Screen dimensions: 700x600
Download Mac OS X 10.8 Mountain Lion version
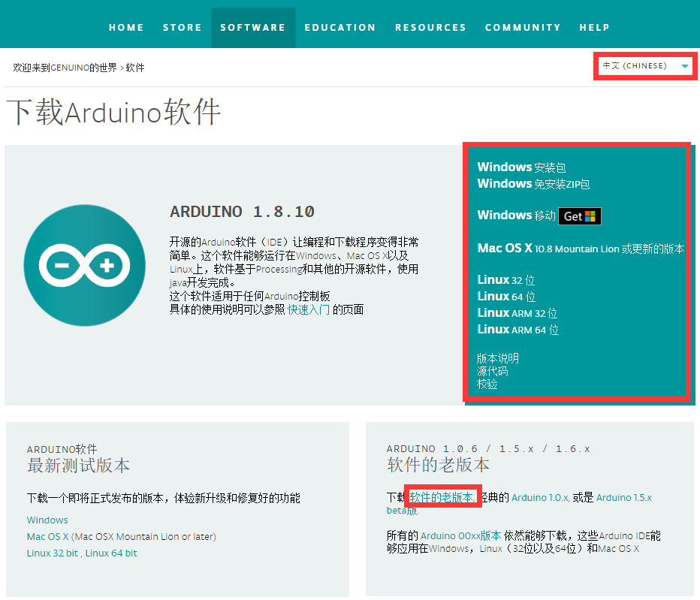click(581, 249)
